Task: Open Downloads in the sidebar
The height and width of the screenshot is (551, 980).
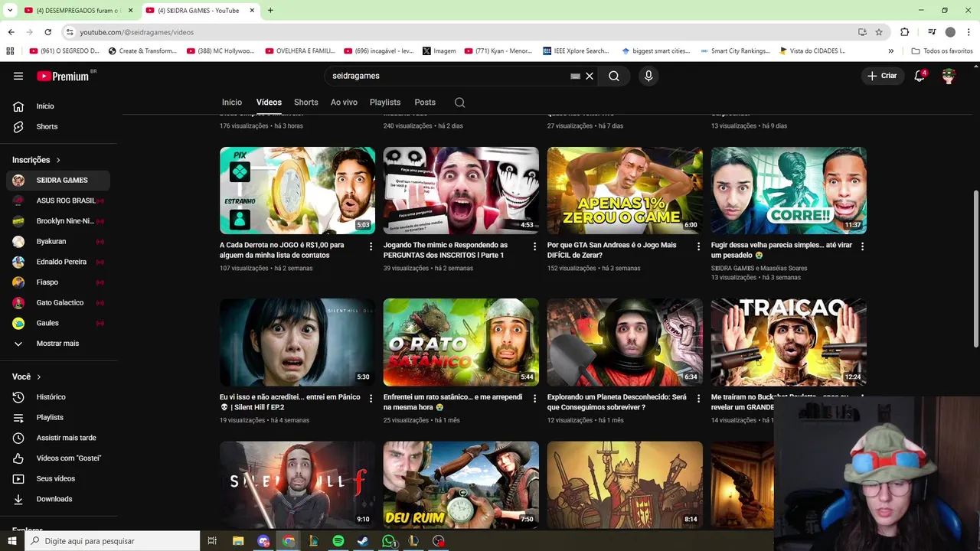Action: (x=58, y=499)
